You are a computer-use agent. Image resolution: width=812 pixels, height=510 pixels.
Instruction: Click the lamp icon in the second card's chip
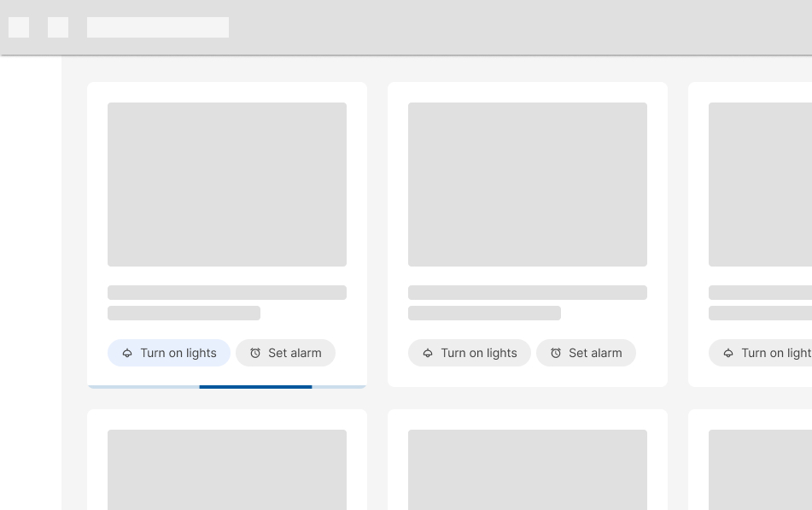click(x=428, y=353)
